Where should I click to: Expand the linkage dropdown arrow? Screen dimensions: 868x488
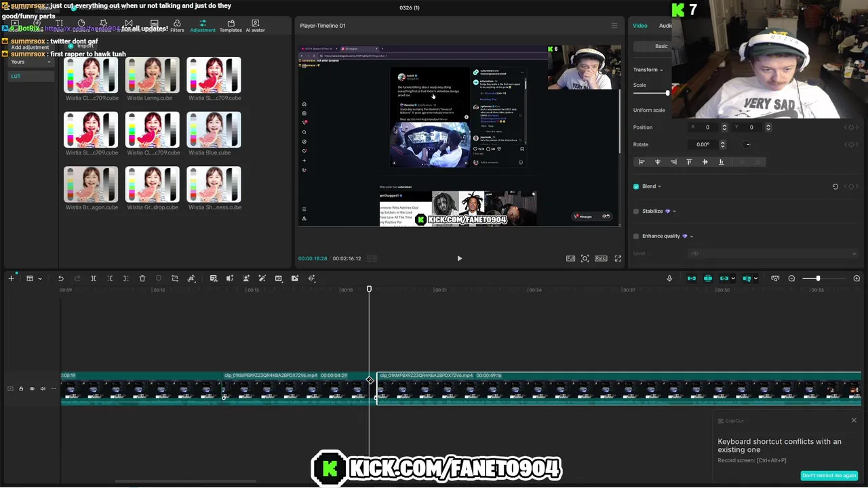(x=733, y=279)
